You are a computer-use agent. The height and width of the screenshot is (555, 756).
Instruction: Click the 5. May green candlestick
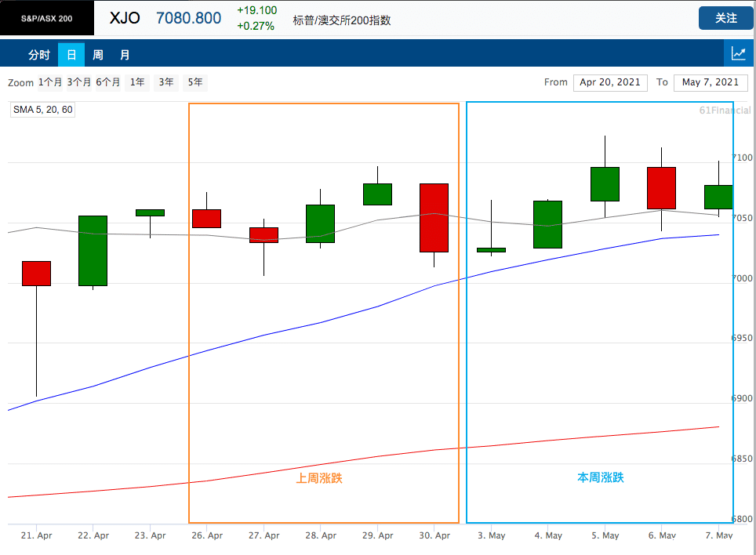click(605, 184)
